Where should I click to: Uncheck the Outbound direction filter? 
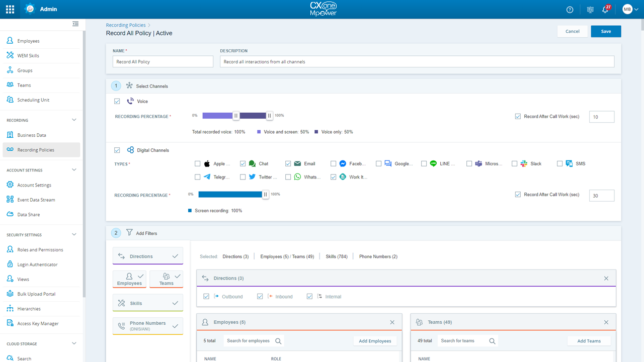tap(206, 296)
